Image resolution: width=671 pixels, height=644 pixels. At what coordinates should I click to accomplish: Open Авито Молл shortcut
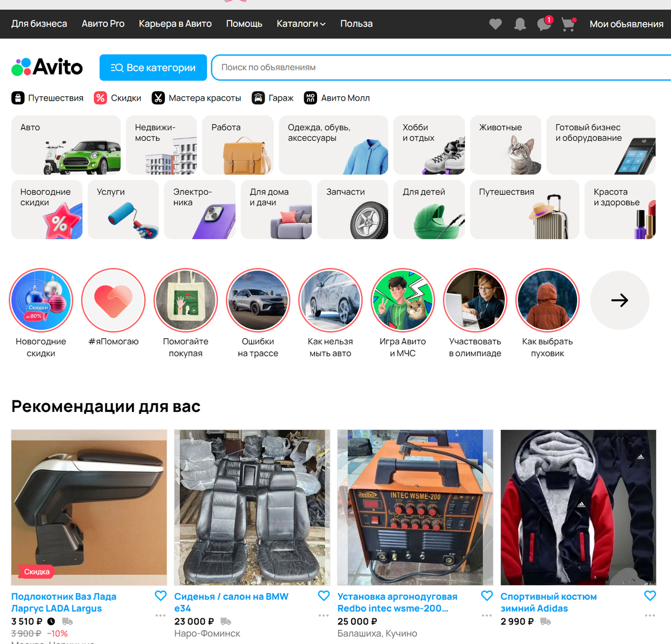pos(337,98)
